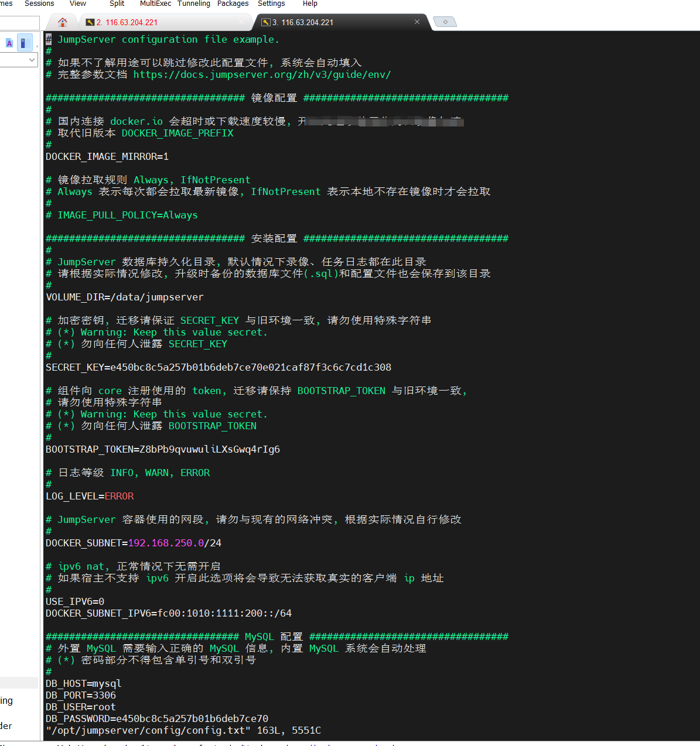Click the line DOCKER_IMAGE_MIRROR=1

(107, 156)
